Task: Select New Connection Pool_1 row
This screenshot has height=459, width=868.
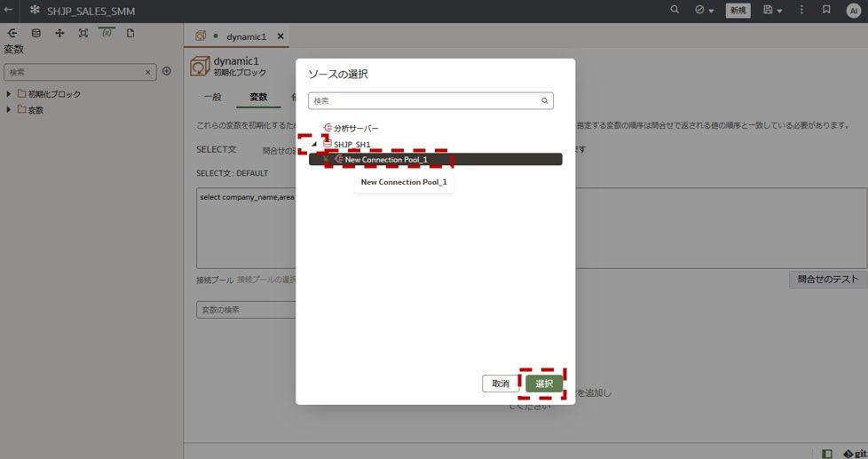Action: pos(436,160)
